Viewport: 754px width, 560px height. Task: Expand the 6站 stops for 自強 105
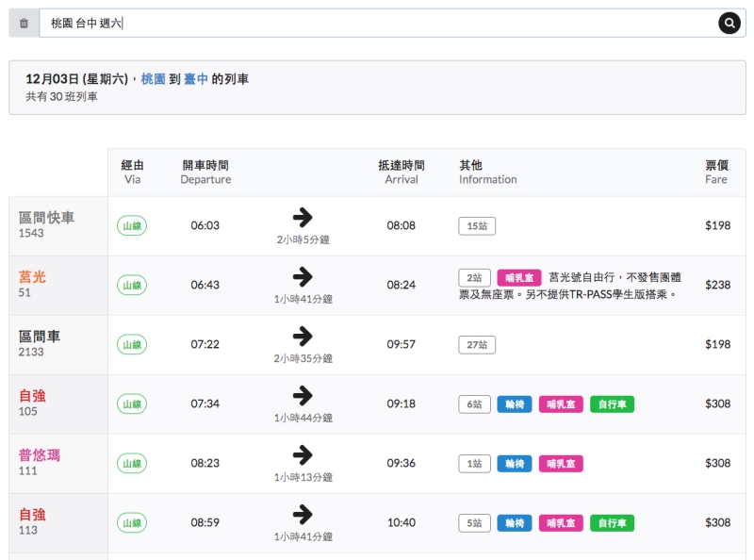[x=474, y=404]
